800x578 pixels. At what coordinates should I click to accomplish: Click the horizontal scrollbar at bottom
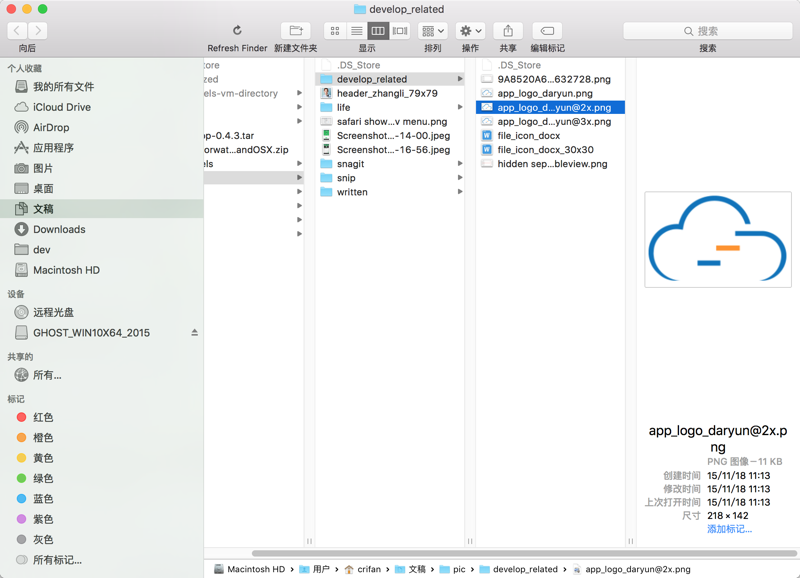(x=524, y=553)
